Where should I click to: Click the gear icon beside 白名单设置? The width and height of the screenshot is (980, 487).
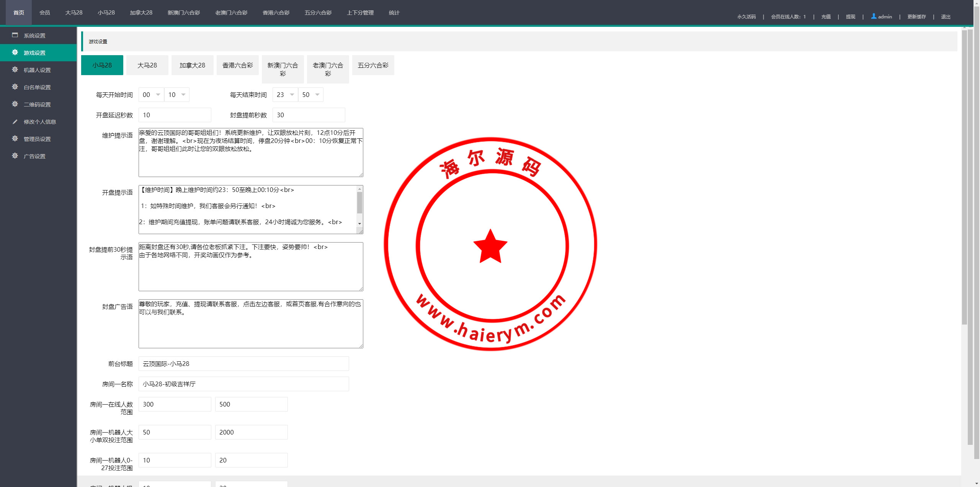click(15, 87)
